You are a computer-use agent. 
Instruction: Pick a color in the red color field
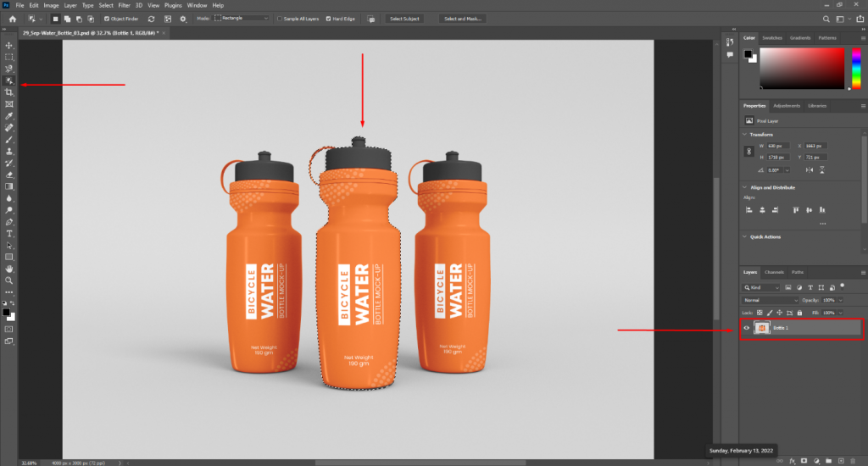pyautogui.click(x=802, y=68)
